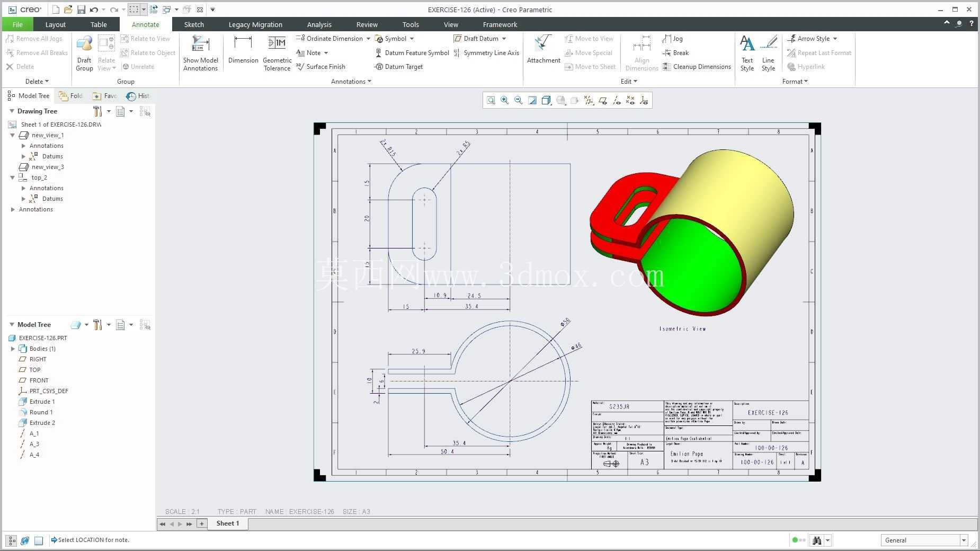The height and width of the screenshot is (551, 980).
Task: Select the Dimension tool
Action: (243, 49)
